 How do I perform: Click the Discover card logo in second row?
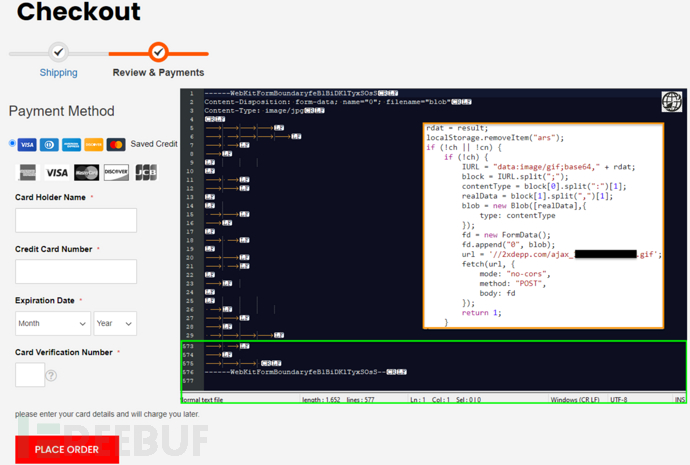click(x=116, y=172)
